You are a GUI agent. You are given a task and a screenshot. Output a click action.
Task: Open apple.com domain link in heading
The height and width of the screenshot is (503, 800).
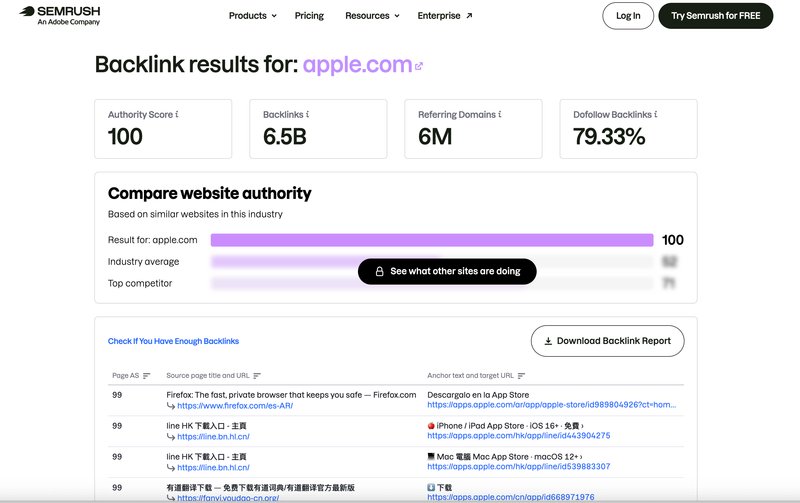[357, 65]
